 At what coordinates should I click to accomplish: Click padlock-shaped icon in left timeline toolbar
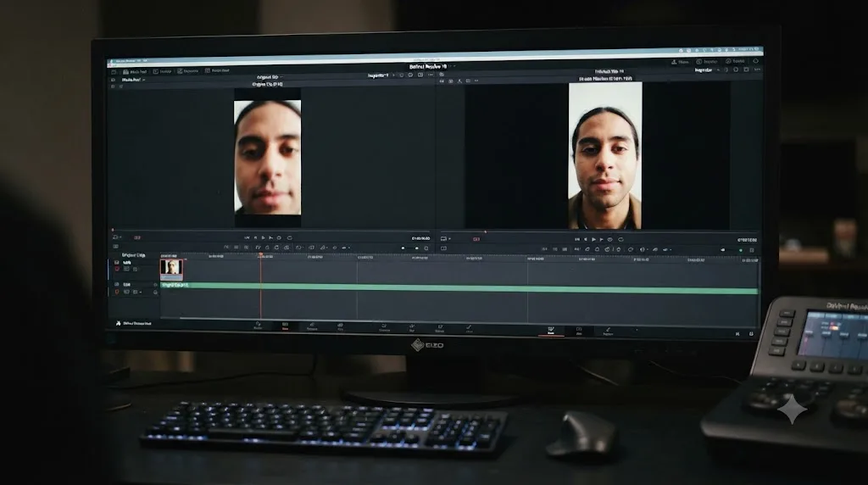coord(267,248)
